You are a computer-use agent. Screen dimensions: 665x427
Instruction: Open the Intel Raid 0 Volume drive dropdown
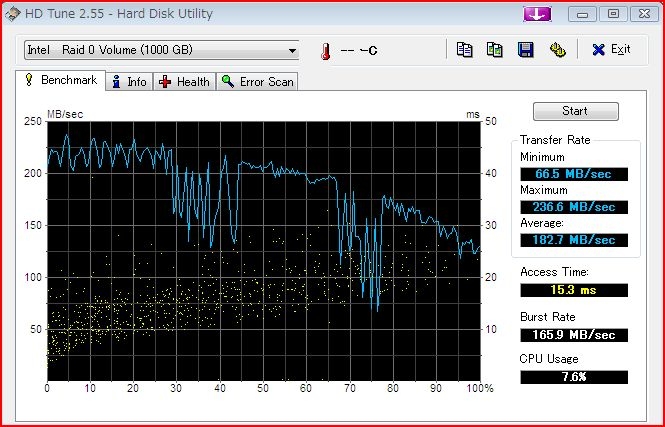pyautogui.click(x=162, y=50)
